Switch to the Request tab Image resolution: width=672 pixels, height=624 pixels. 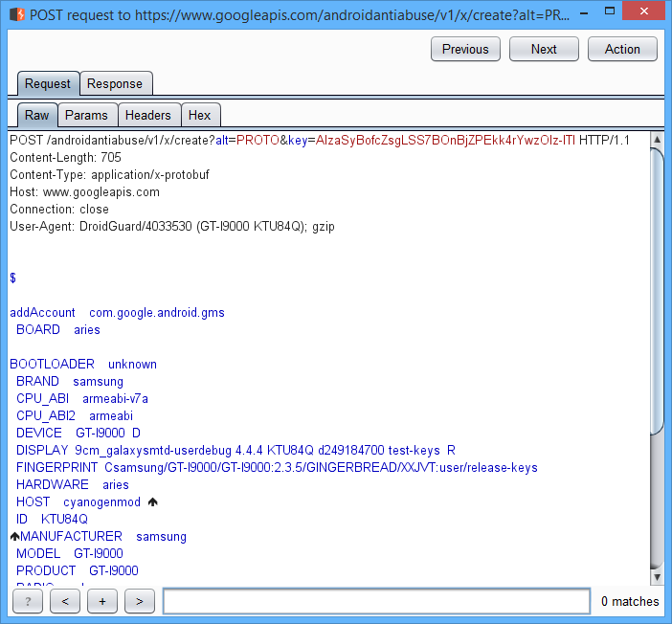pyautogui.click(x=48, y=83)
